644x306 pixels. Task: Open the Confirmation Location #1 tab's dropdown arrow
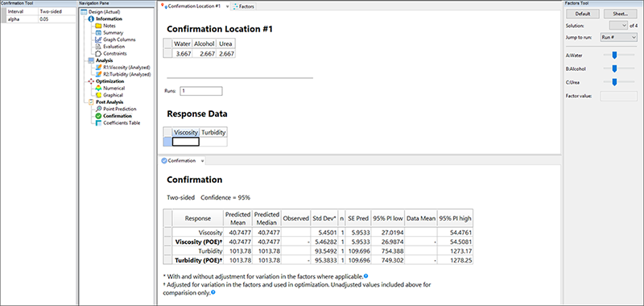228,6
